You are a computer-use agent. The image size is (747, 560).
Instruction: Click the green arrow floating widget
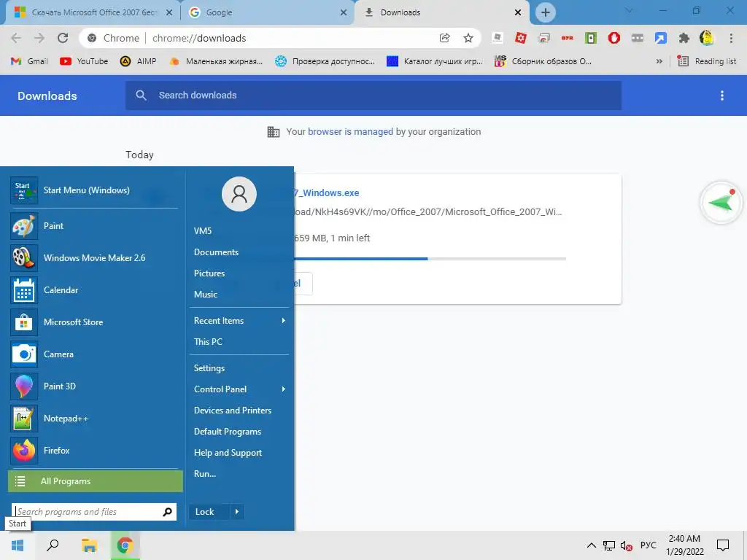[721, 203]
